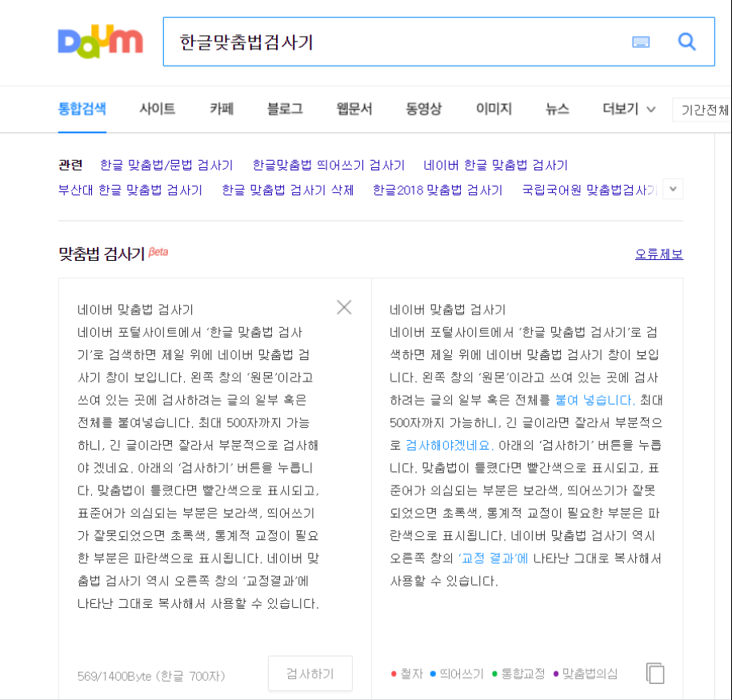Click inside the original text area
This screenshot has height=700, width=732.
[x=198, y=456]
